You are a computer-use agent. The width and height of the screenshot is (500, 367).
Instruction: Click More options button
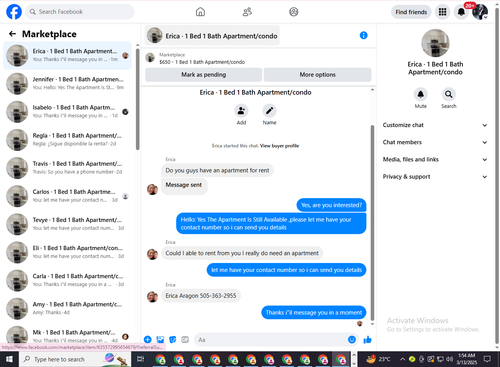(x=317, y=75)
